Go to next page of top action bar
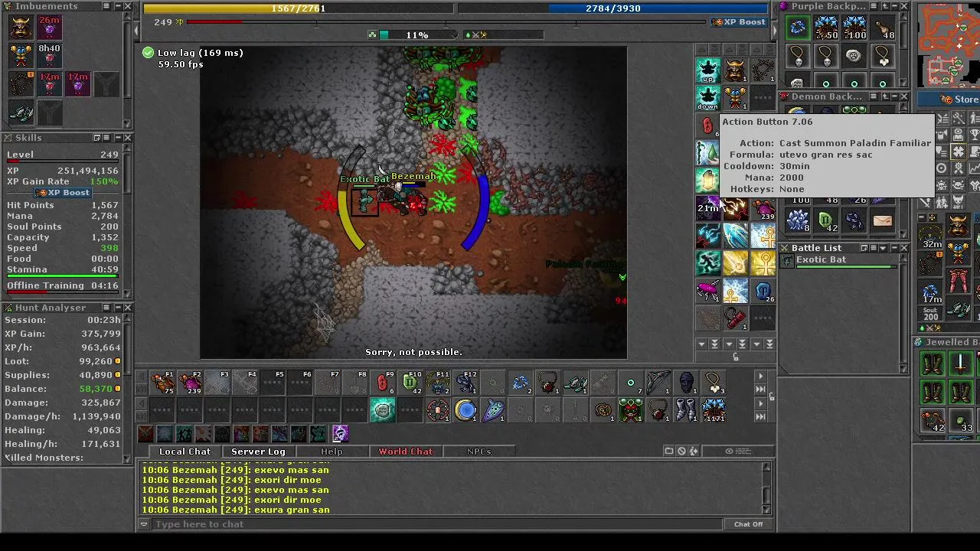 tap(760, 376)
